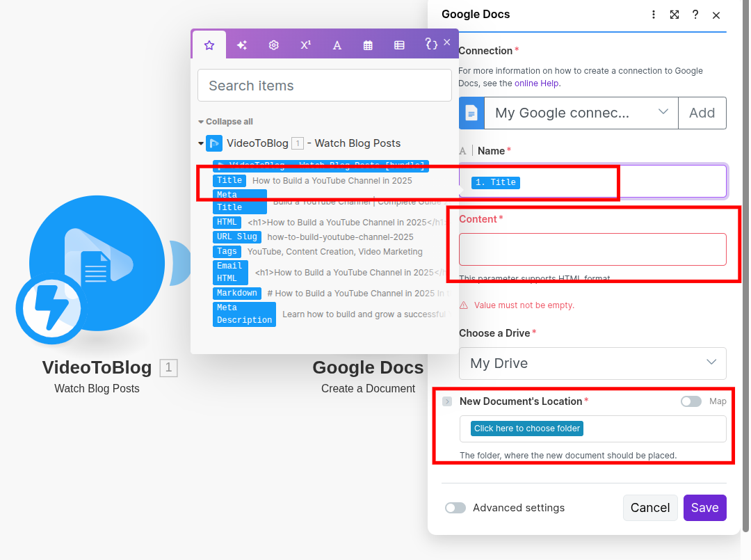The image size is (751, 560).
Task: Click the text type A icon beside Name
Action: tap(462, 152)
